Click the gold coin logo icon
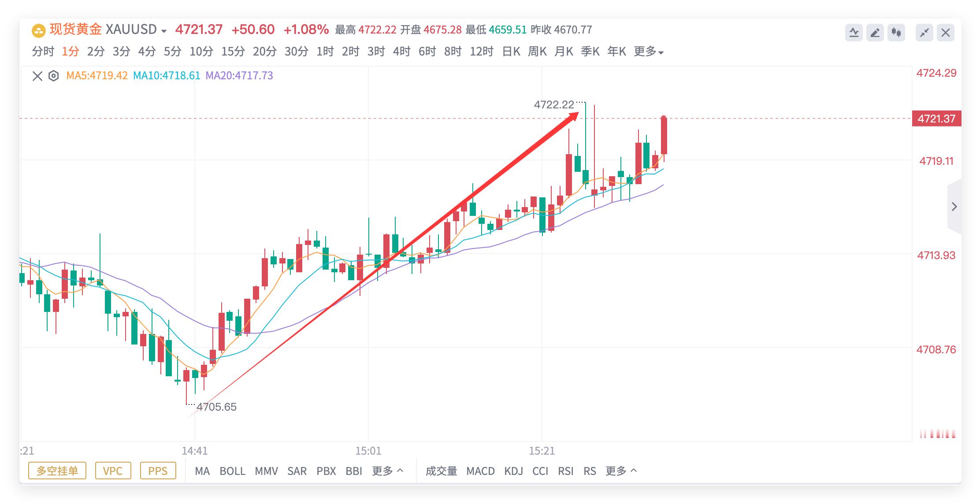This screenshot has width=980, height=504. [38, 30]
